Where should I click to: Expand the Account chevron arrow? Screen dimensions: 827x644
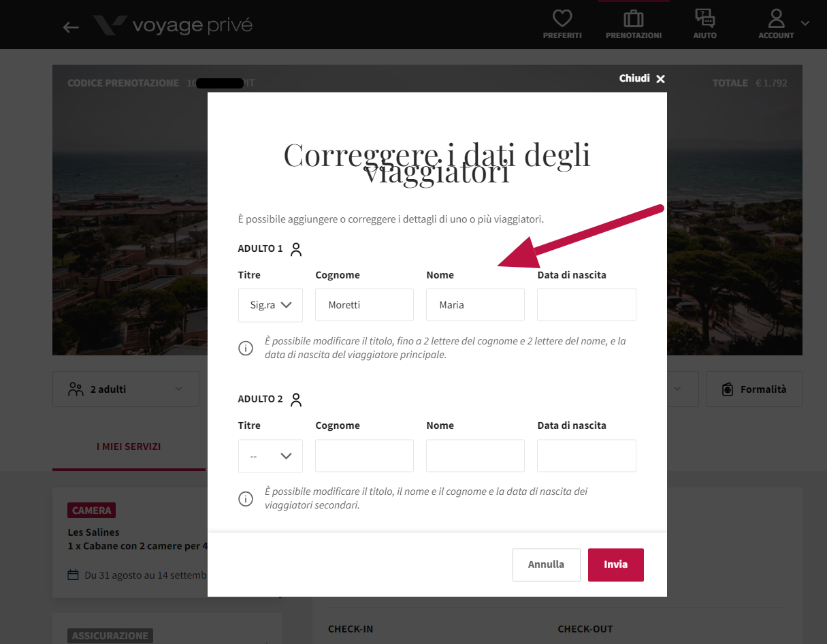click(805, 23)
